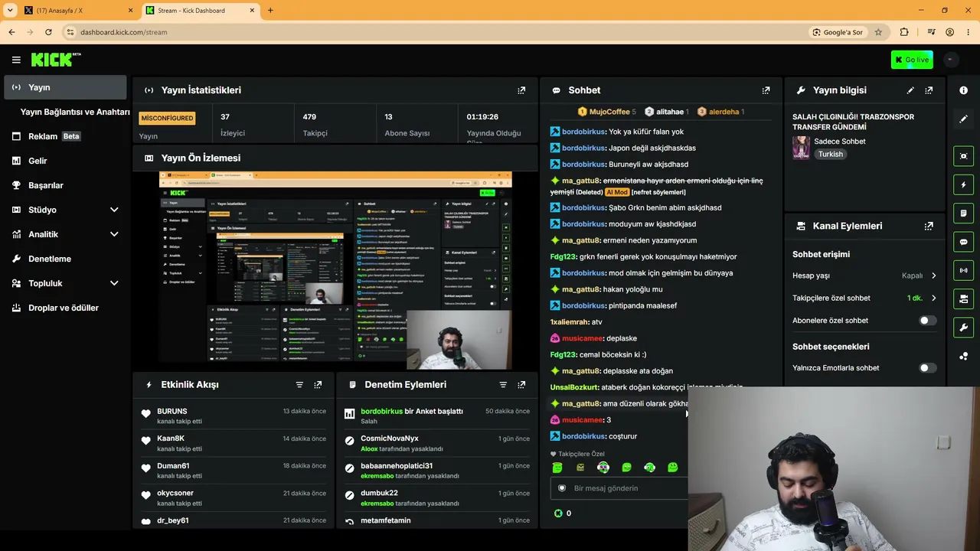980x551 pixels.
Task: Pop out the Denetim Eylemleri panel
Action: pyautogui.click(x=521, y=385)
